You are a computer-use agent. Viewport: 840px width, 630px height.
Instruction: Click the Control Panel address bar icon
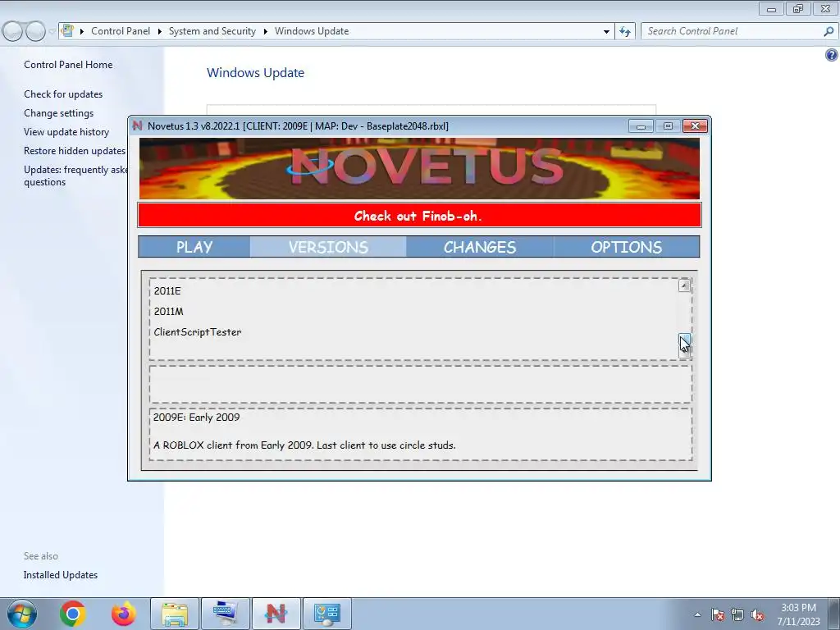pyautogui.click(x=67, y=30)
